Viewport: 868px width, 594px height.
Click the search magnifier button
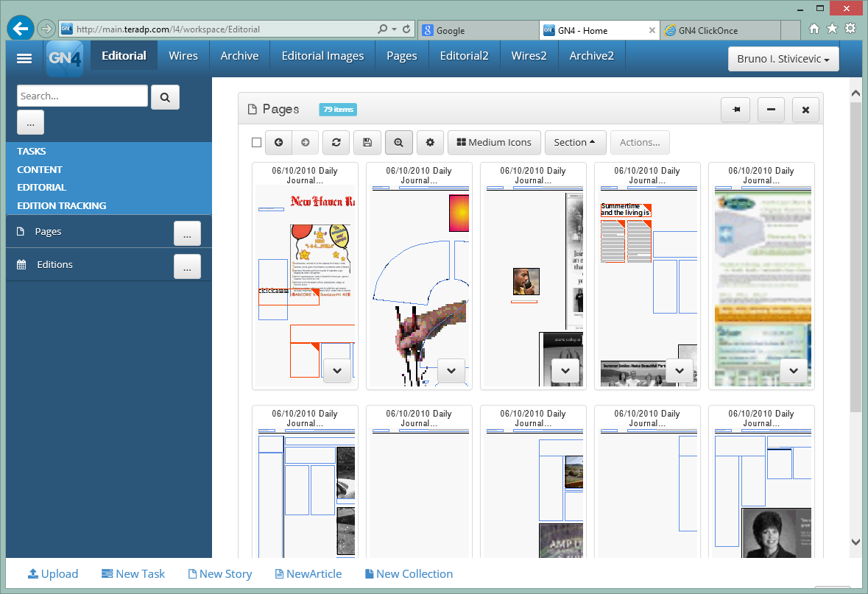[165, 97]
